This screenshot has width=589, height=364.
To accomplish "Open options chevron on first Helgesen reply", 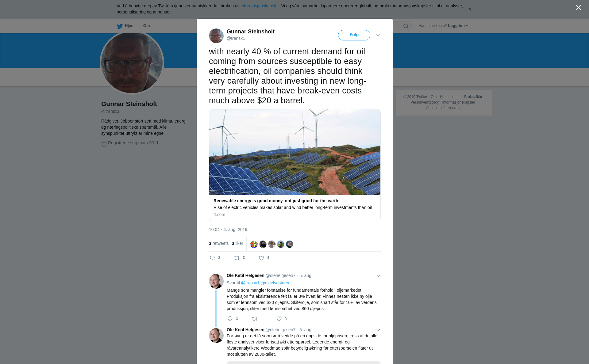I will tap(378, 276).
